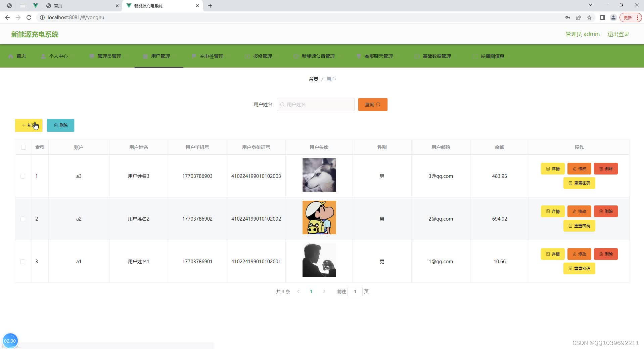Click the home icon next to 首页
The image size is (644, 349).
[x=10, y=56]
